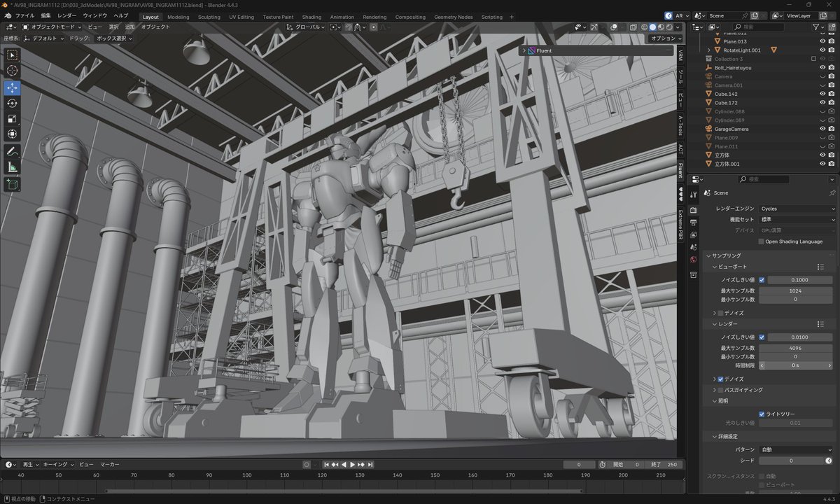Open the View Layer properties tab icon
840x504 pixels.
pos(693,235)
